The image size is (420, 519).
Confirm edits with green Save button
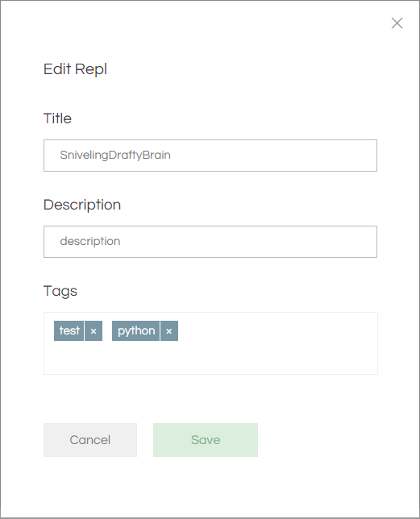tap(206, 440)
